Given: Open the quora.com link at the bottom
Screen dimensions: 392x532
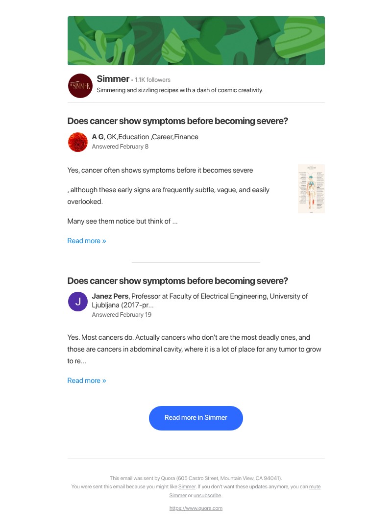Looking at the screenshot, I should [x=196, y=508].
